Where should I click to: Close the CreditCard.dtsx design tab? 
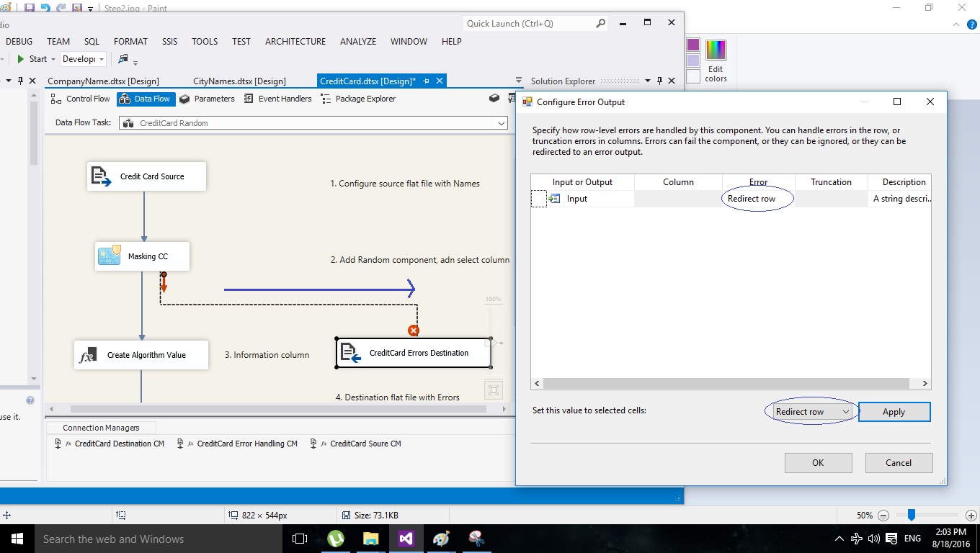pyautogui.click(x=440, y=81)
